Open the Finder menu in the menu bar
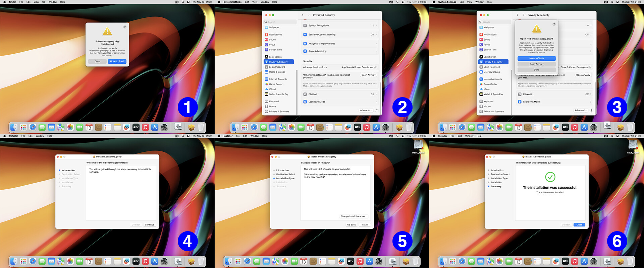Image resolution: width=644 pixels, height=268 pixels. click(x=12, y=2)
